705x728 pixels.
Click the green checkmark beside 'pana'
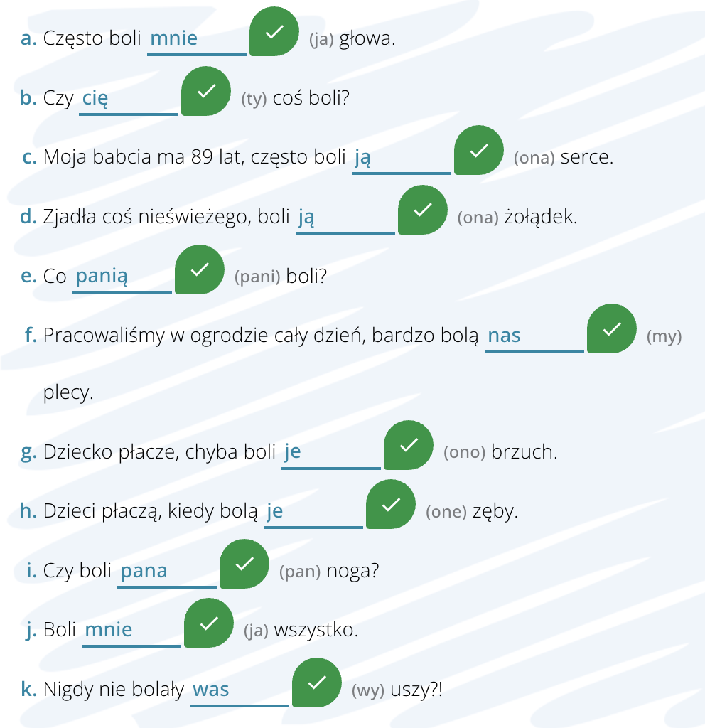coord(244,564)
